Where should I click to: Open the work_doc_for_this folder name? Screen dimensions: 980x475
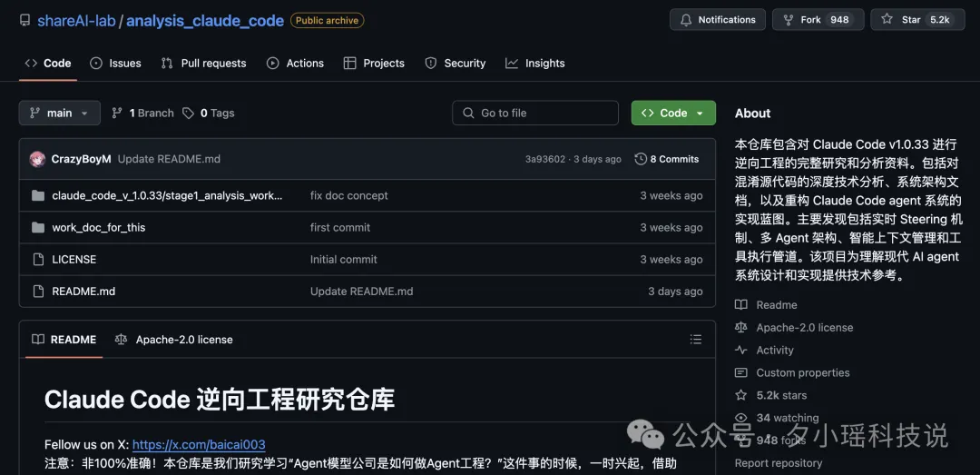click(x=99, y=228)
